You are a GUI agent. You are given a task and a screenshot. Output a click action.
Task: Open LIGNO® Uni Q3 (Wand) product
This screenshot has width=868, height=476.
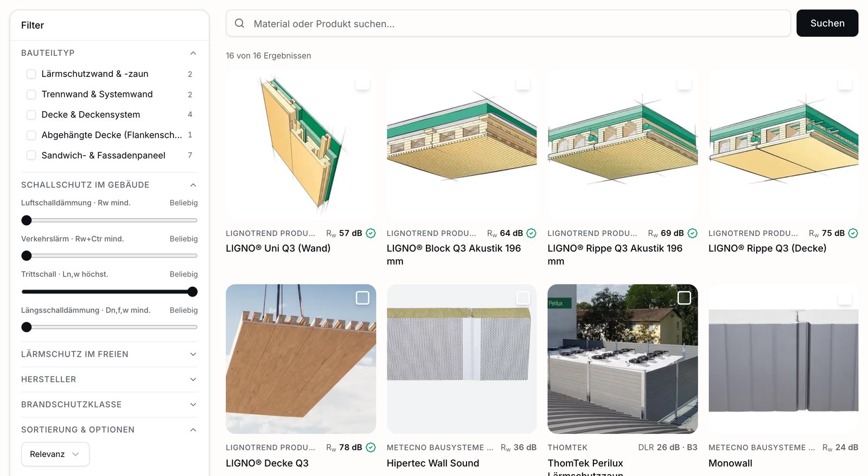278,248
